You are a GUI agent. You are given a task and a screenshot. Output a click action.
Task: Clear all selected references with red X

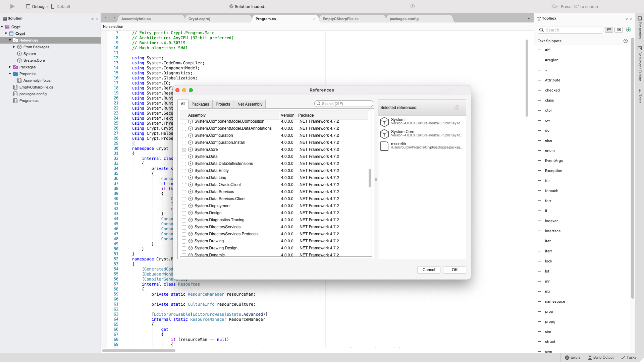457,108
